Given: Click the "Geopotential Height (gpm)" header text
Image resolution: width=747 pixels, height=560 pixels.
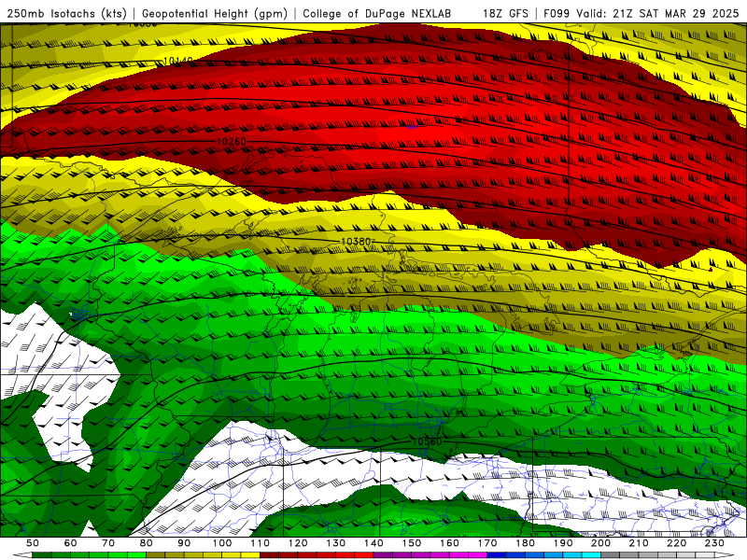Looking at the screenshot, I should pos(215,13).
